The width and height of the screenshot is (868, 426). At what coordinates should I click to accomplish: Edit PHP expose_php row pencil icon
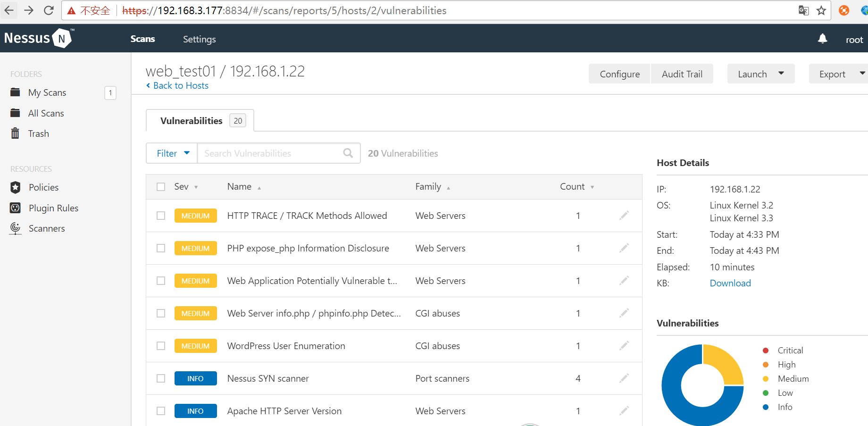click(624, 248)
